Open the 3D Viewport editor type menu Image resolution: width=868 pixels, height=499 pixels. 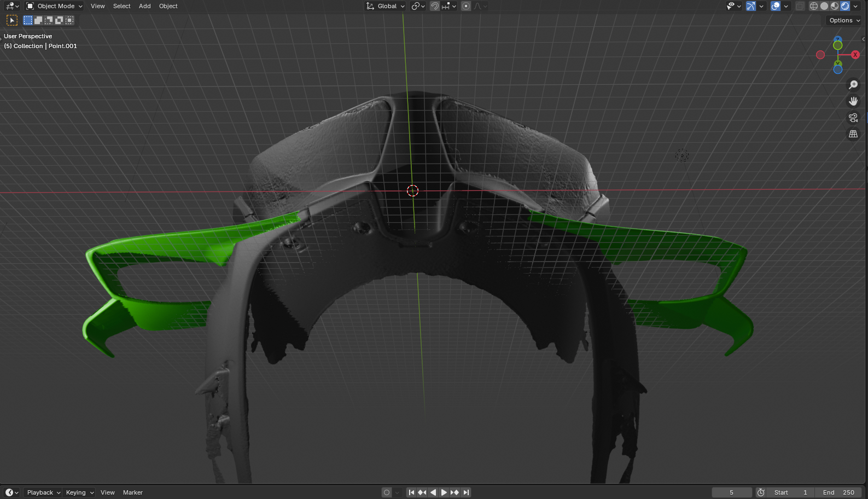[x=12, y=6]
